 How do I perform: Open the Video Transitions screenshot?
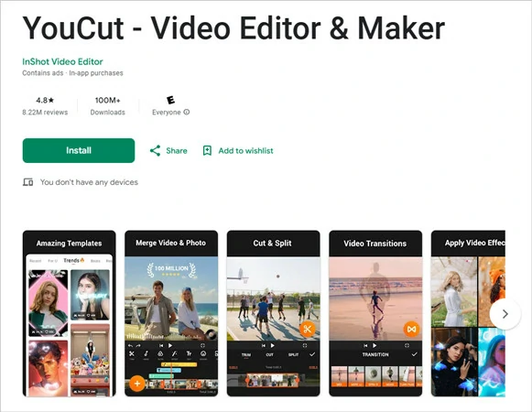(375, 313)
